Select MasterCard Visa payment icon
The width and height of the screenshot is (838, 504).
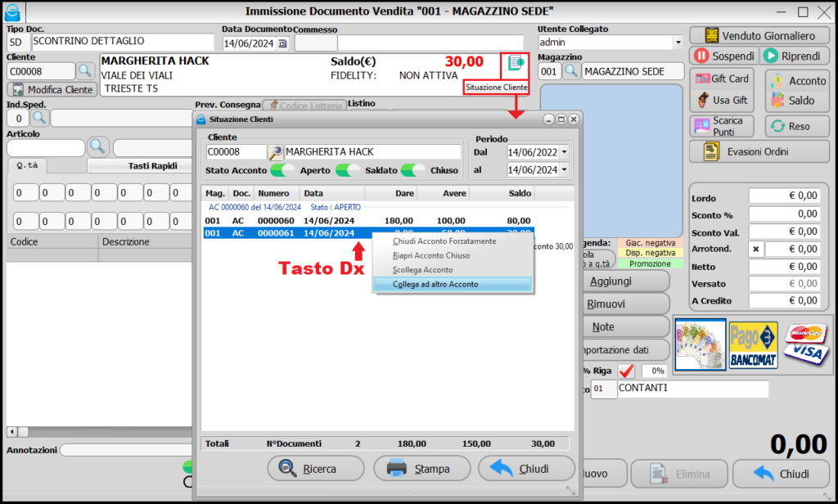tap(807, 344)
